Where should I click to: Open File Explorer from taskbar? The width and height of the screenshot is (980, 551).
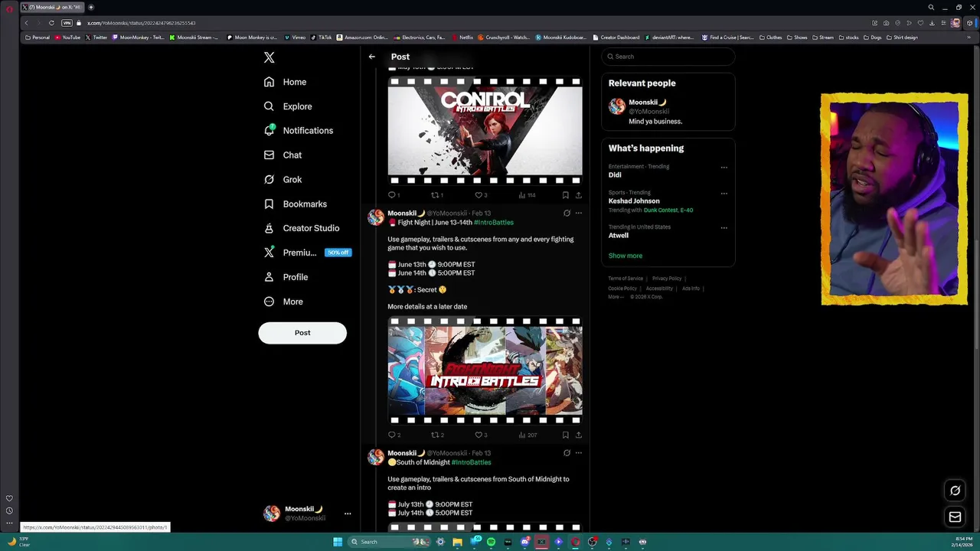coord(457,542)
